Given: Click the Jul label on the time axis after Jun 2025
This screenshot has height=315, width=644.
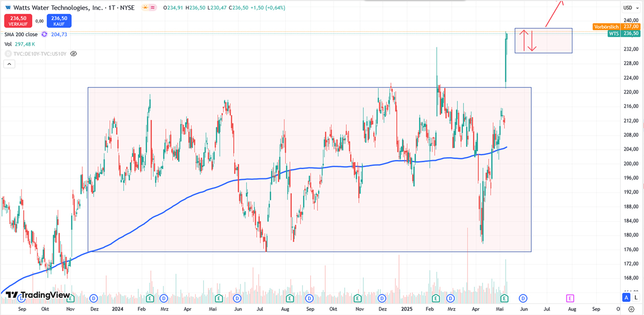Looking at the screenshot, I should (x=546, y=309).
